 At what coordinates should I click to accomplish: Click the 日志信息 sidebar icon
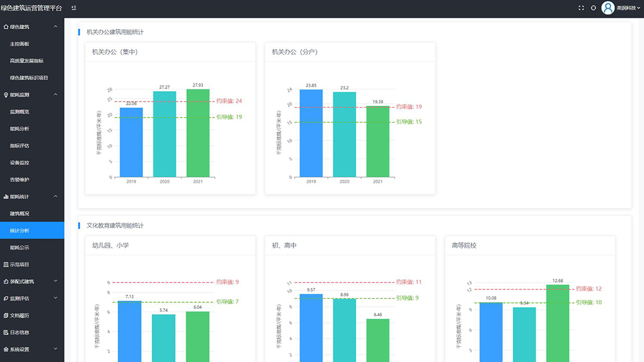6,332
